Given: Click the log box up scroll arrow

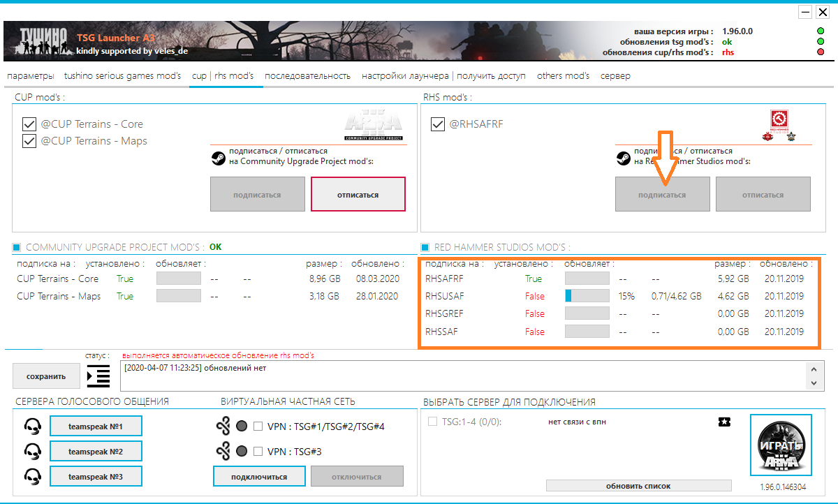Looking at the screenshot, I should tap(813, 369).
